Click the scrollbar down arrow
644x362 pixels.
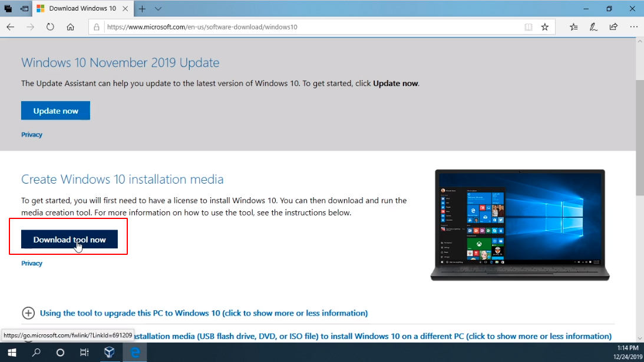point(639,338)
